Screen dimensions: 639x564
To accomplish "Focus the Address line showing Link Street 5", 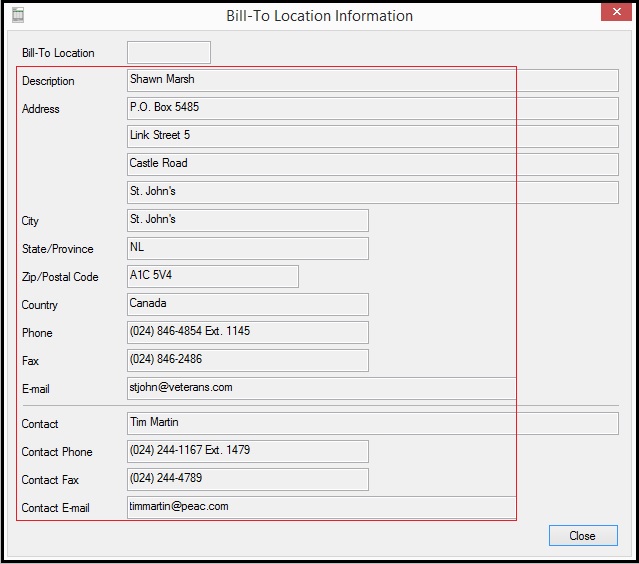I will coord(372,136).
